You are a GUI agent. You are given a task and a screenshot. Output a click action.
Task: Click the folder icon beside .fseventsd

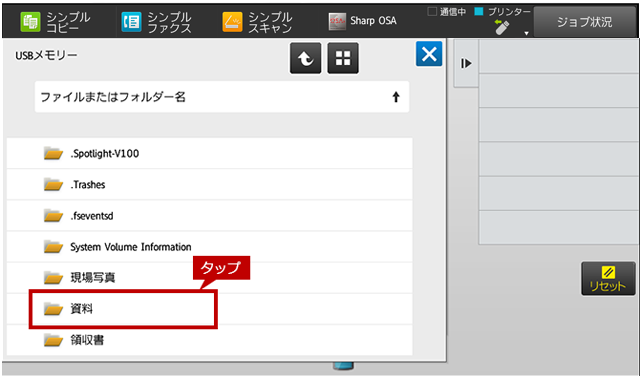click(x=53, y=216)
